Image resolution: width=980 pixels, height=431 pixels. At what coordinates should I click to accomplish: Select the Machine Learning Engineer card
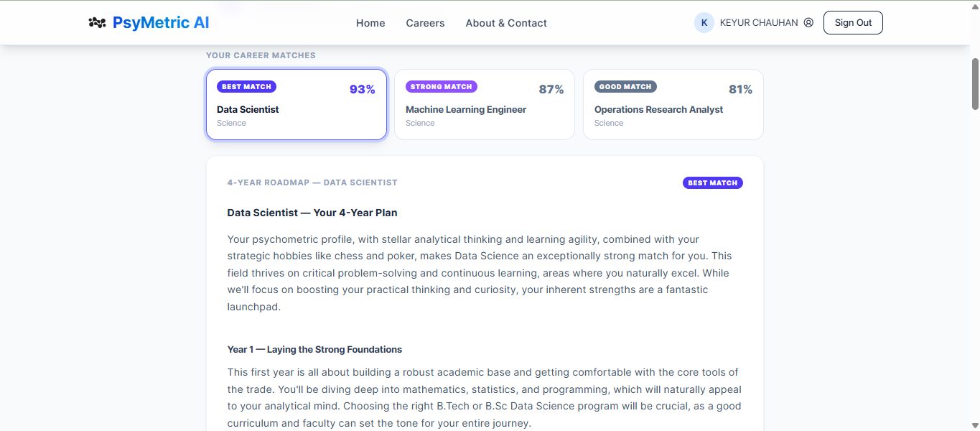485,104
